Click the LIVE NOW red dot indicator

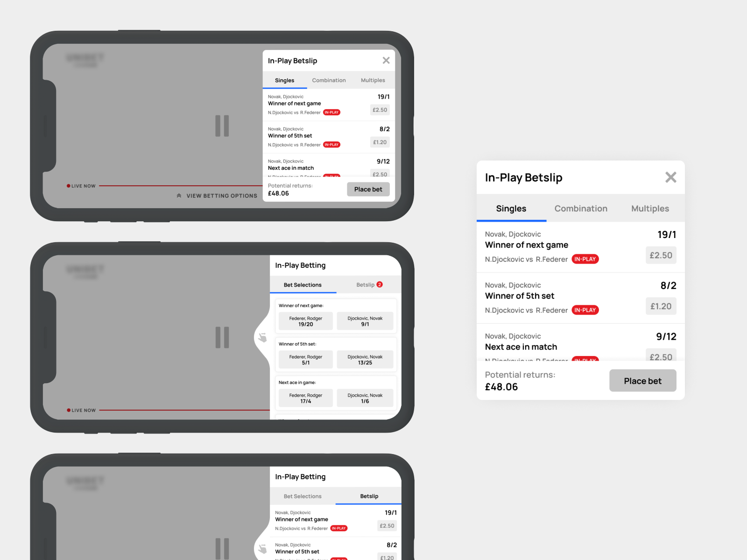(x=68, y=186)
